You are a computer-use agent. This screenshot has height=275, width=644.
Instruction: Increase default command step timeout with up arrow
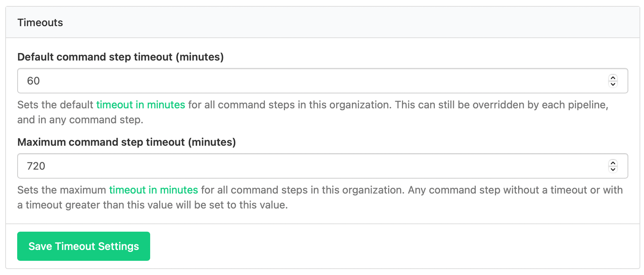pyautogui.click(x=613, y=78)
